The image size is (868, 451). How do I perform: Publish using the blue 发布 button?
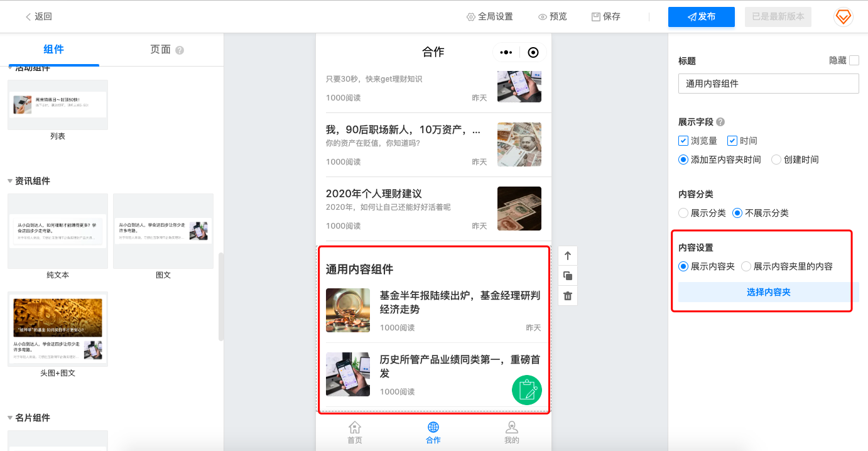point(702,17)
